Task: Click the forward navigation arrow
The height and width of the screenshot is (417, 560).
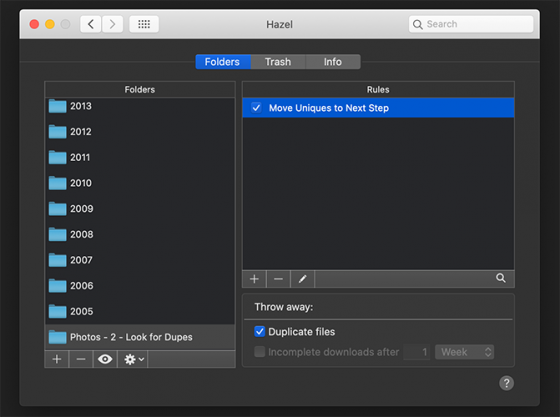Action: pos(112,24)
